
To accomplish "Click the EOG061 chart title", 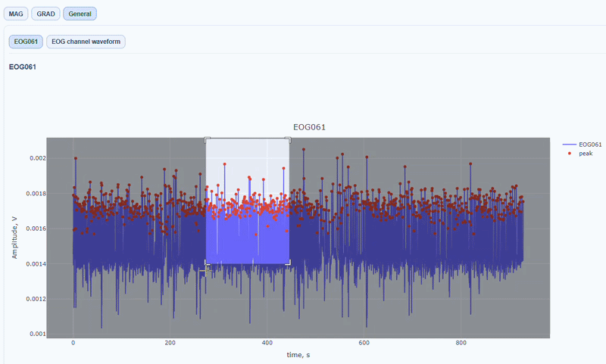I will pyautogui.click(x=309, y=127).
